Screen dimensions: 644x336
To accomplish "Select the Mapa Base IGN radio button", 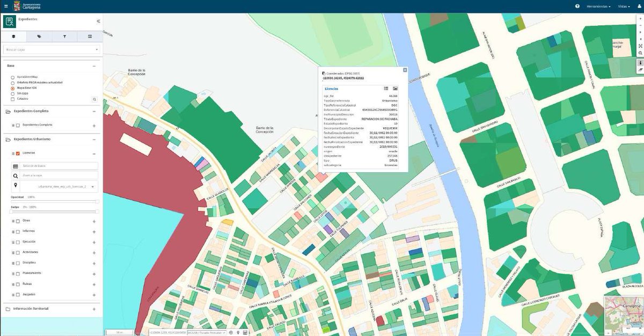I will click(x=13, y=88).
